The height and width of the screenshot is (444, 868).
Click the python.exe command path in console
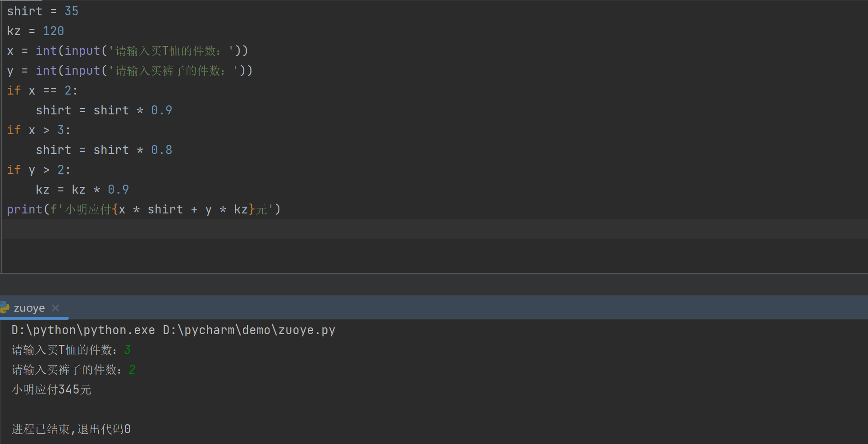[174, 330]
